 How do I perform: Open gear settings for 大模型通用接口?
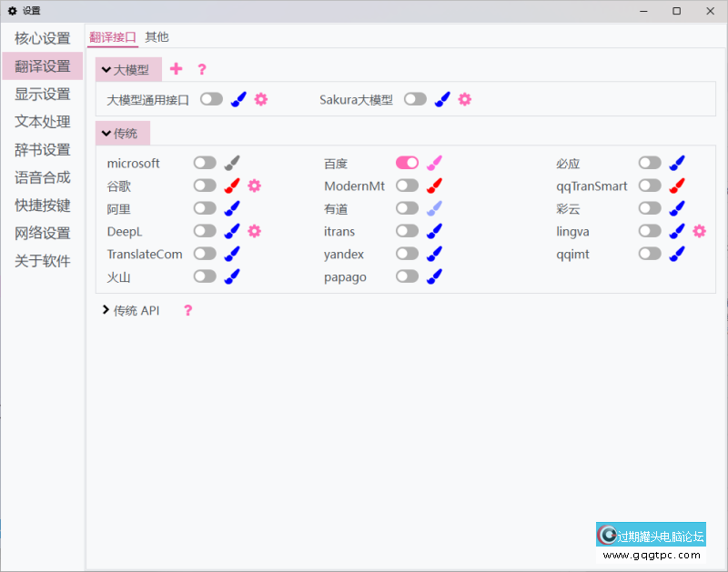pos(261,99)
